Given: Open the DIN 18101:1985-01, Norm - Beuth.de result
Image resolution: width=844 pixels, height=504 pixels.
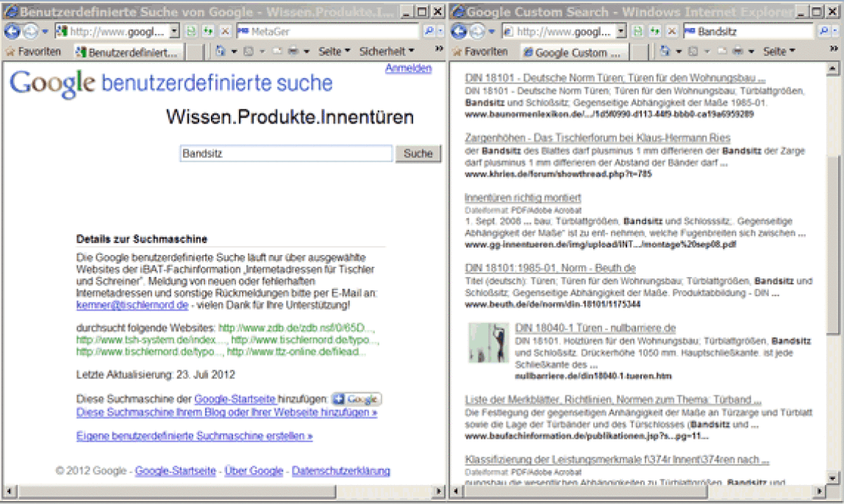Looking at the screenshot, I should [x=550, y=268].
